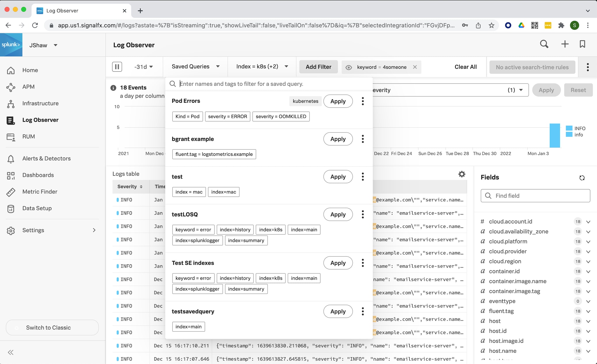Viewport: 597px width, 364px height.
Task: Select the Dec 15 16:17:10.211 log row
Action: click(x=289, y=346)
